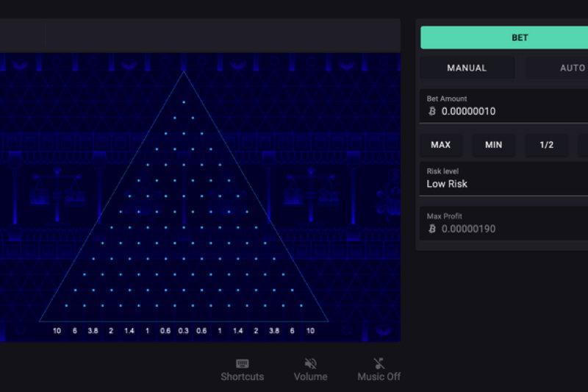This screenshot has height=392, width=588.
Task: Click the Bitcoin icon in Bet Amount
Action: click(432, 111)
